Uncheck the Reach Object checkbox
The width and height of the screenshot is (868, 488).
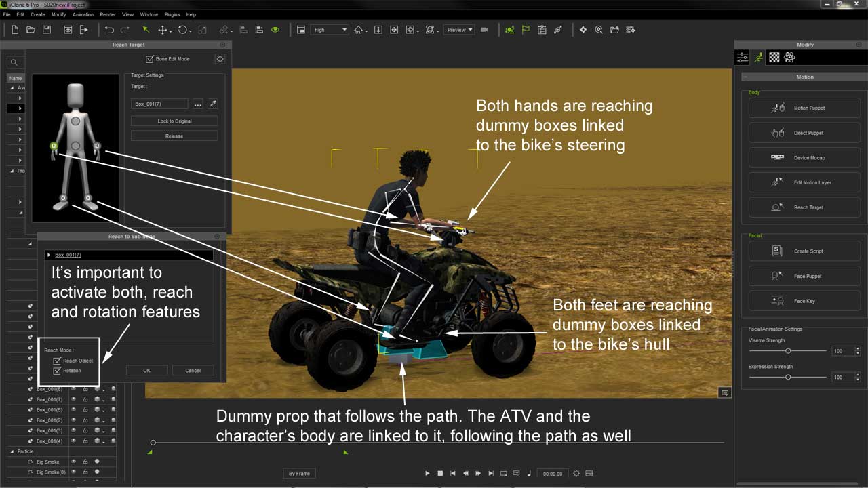point(57,361)
